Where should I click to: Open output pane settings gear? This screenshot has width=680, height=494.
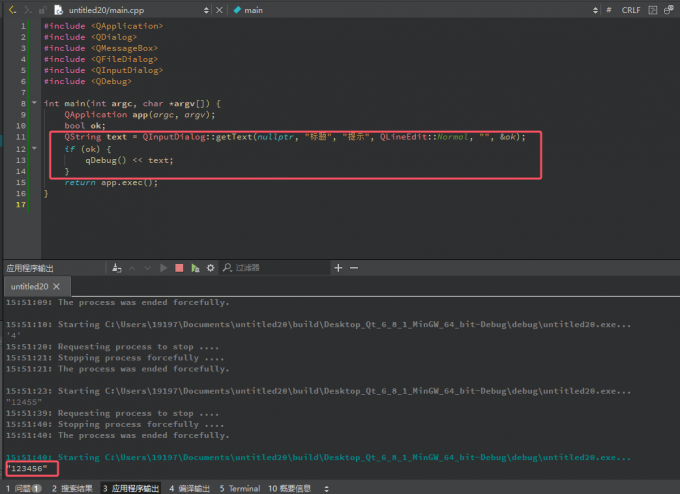click(211, 268)
